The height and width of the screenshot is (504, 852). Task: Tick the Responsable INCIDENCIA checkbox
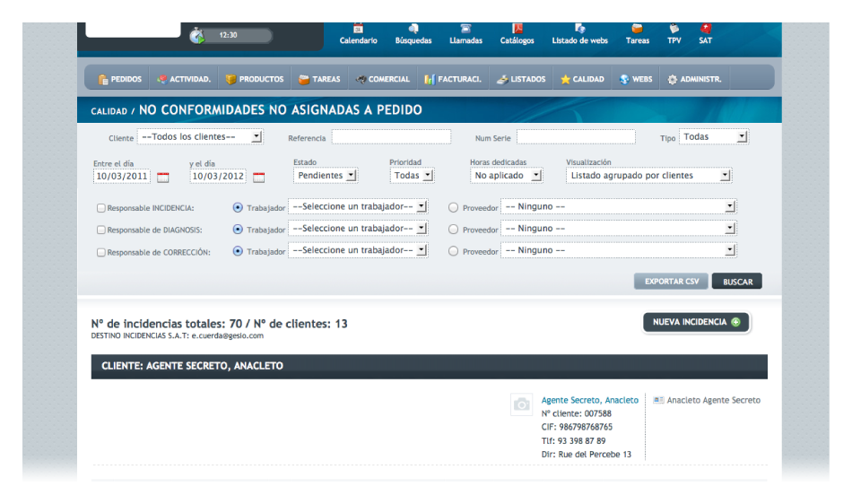(101, 207)
